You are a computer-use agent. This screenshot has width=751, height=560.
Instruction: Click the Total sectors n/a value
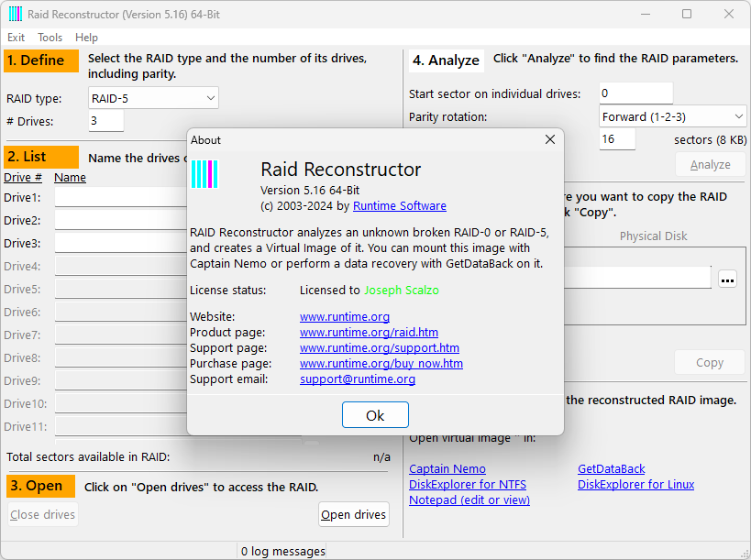click(381, 457)
